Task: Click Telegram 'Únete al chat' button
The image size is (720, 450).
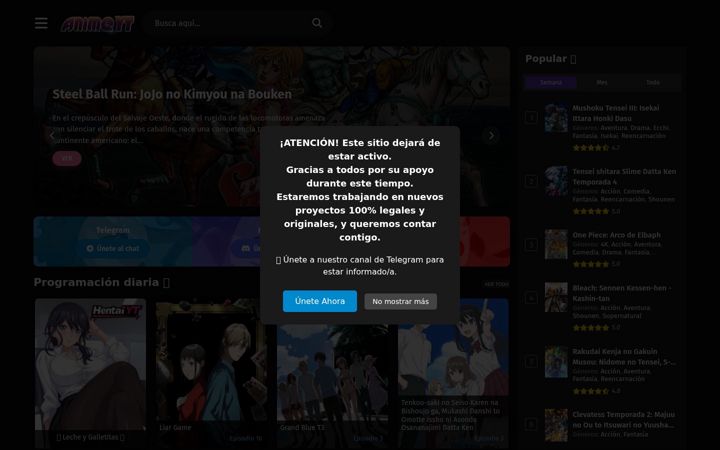Action: pyautogui.click(x=113, y=248)
